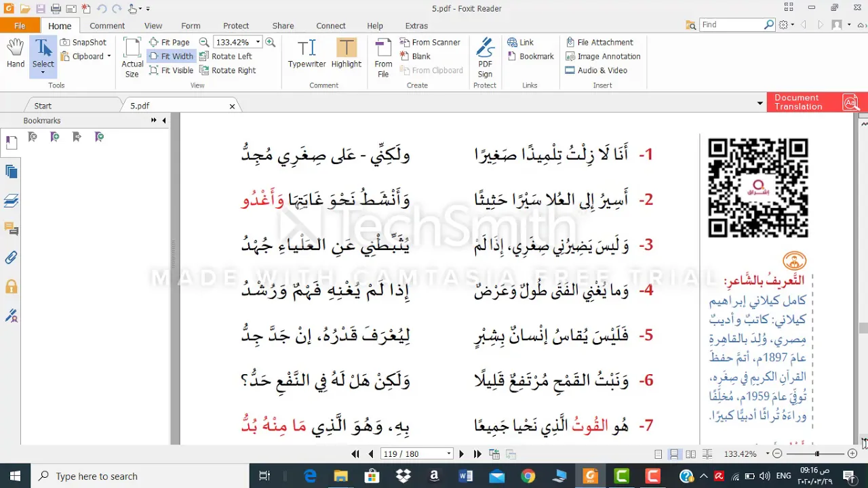868x488 pixels.
Task: Open Document Translation banner
Action: (x=816, y=102)
